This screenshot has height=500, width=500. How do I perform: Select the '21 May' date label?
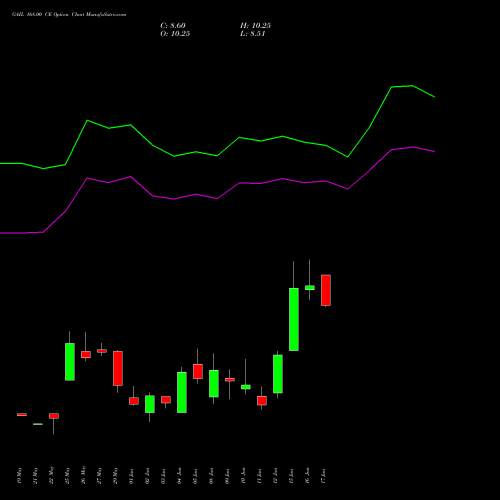point(35,476)
